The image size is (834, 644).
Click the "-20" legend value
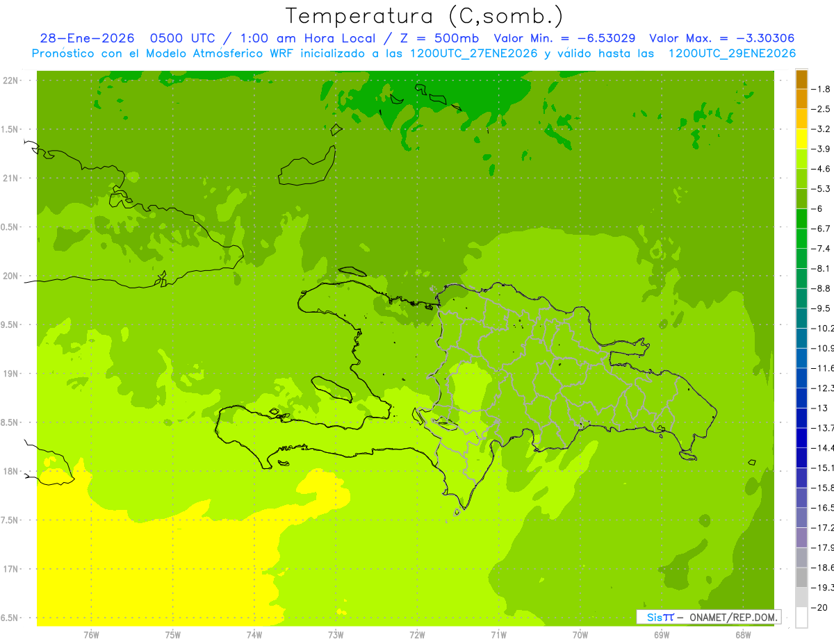click(x=819, y=608)
